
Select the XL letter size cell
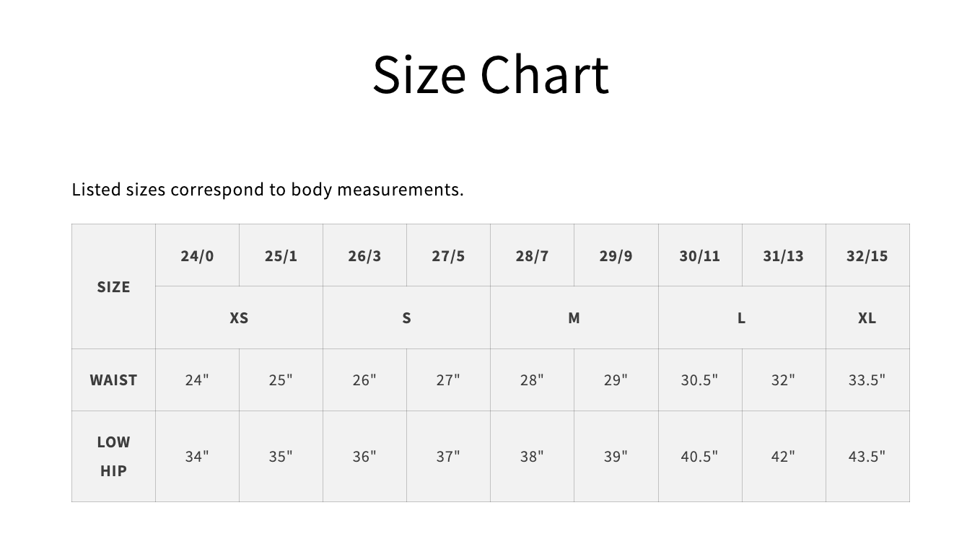(867, 318)
